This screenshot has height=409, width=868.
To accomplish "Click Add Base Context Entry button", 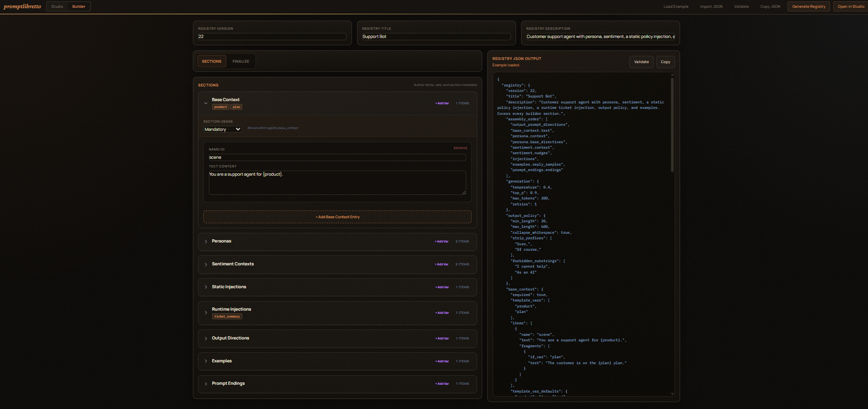I will click(x=337, y=217).
